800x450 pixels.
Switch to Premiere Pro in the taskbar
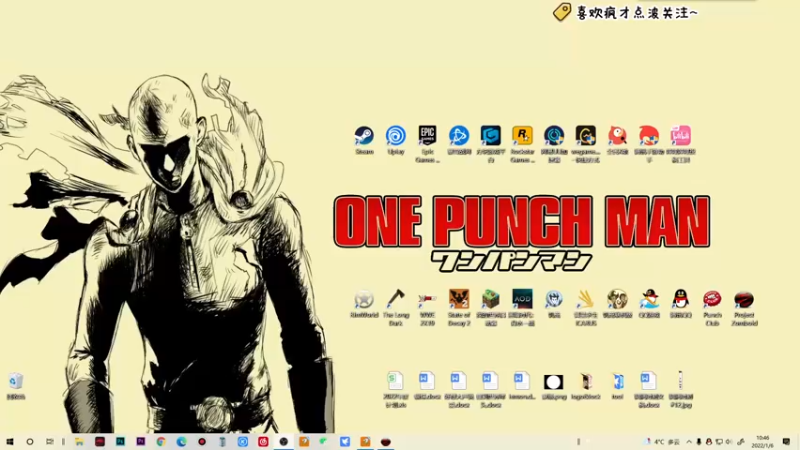pos(141,442)
